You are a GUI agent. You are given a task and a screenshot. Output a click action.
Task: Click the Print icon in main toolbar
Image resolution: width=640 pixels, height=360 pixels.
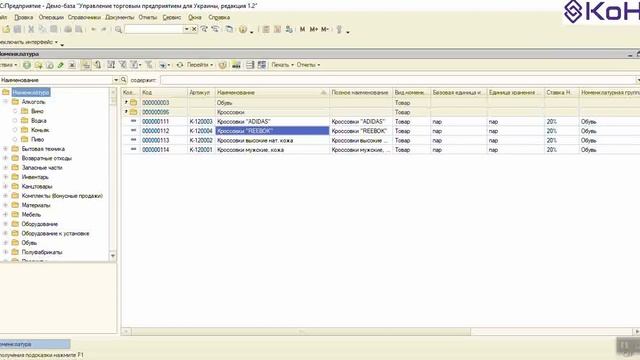[x=68, y=29]
